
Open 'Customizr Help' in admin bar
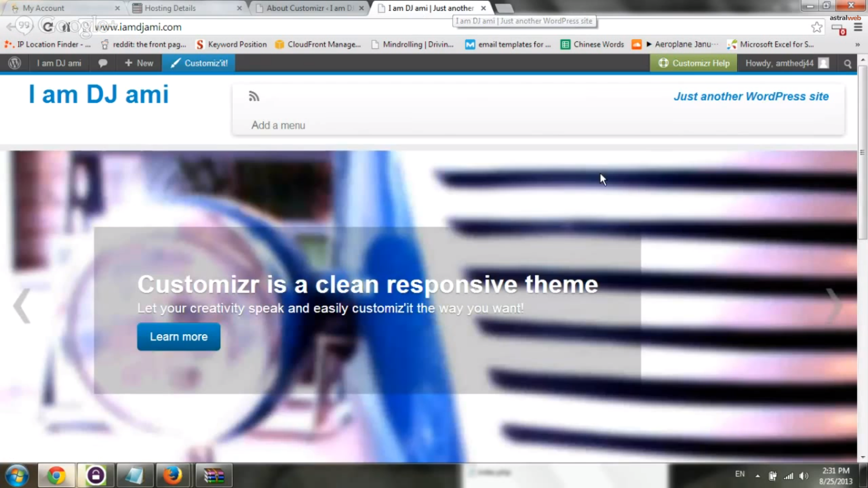(x=693, y=63)
